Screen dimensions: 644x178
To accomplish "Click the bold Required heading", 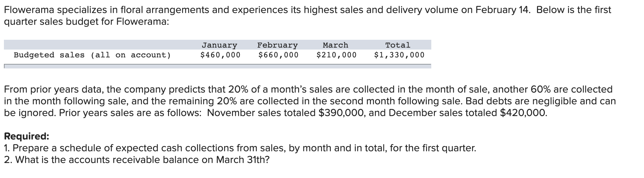I will click(x=26, y=136).
